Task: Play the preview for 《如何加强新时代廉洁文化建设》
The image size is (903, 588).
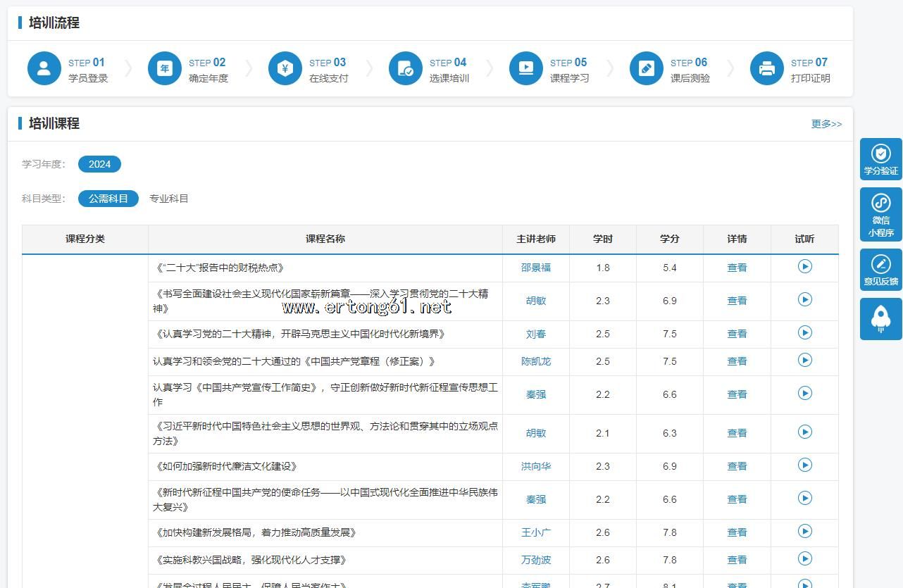Action: (x=804, y=465)
